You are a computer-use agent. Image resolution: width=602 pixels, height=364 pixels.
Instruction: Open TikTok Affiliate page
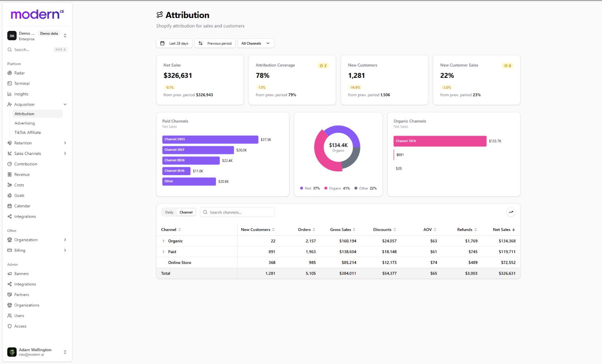[x=27, y=133]
